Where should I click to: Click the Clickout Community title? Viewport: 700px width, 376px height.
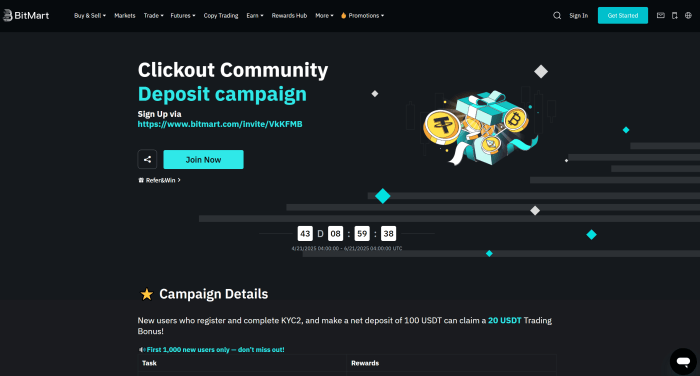(233, 70)
